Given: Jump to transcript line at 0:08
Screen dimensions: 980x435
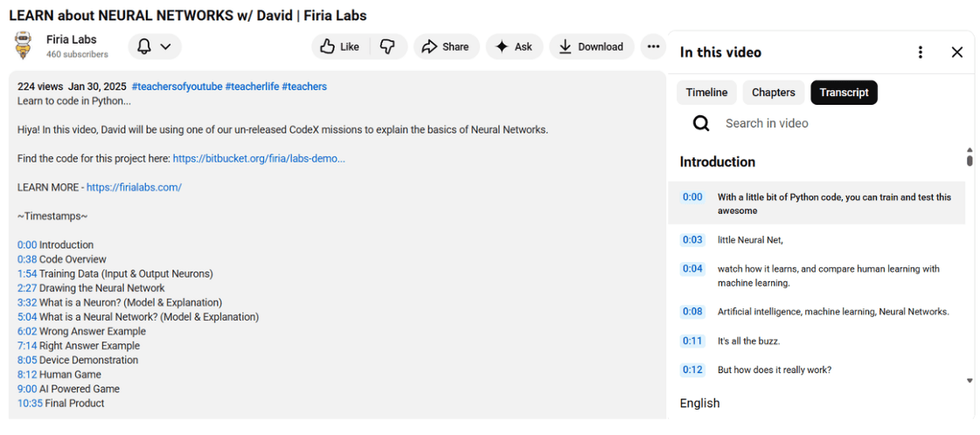Looking at the screenshot, I should [x=692, y=312].
